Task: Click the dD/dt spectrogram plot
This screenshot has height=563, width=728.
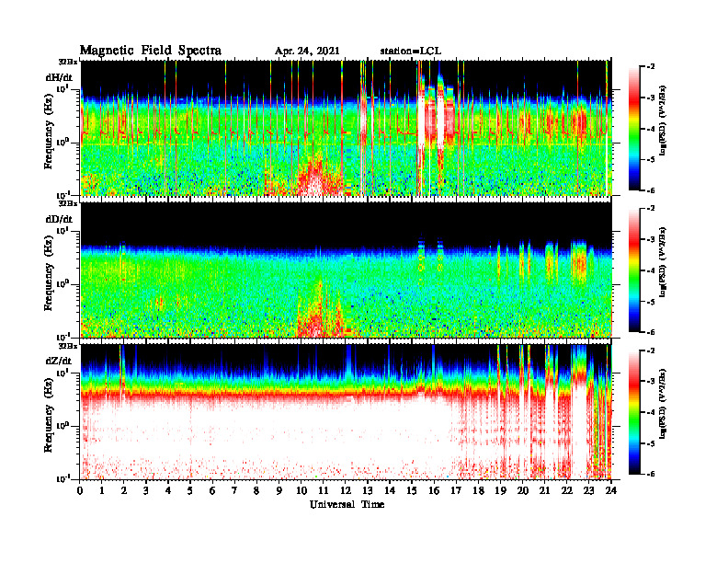Action: (x=346, y=270)
